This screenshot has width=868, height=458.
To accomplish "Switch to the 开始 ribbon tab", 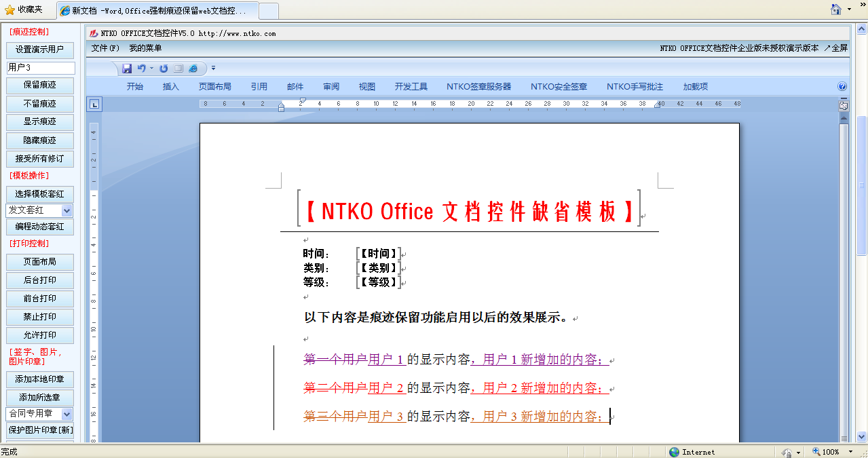I will 135,87.
